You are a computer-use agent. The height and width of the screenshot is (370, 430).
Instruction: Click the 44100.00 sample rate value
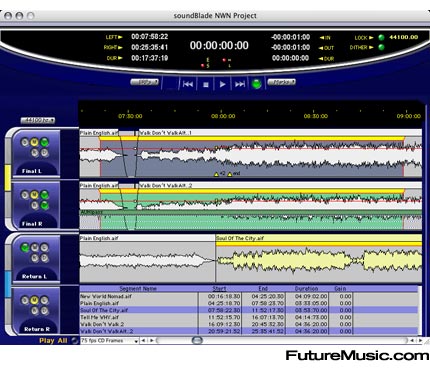coord(404,37)
